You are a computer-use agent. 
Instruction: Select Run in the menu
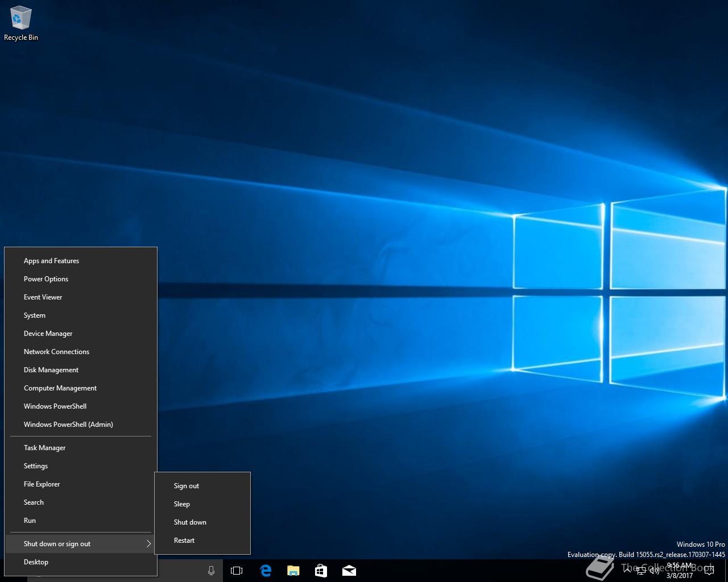(x=81, y=521)
